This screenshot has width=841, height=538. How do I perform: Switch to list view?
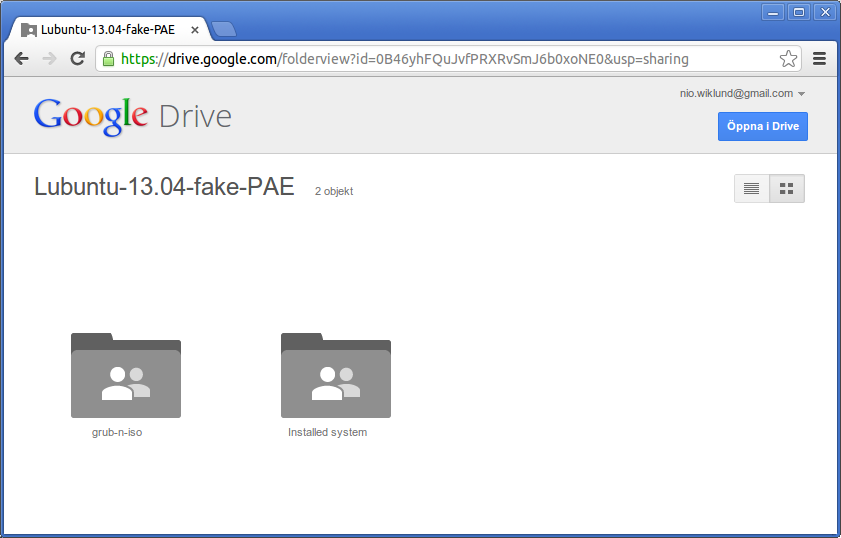(x=752, y=188)
